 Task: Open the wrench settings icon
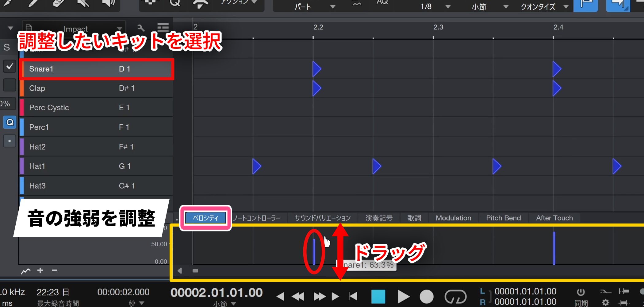click(x=141, y=28)
